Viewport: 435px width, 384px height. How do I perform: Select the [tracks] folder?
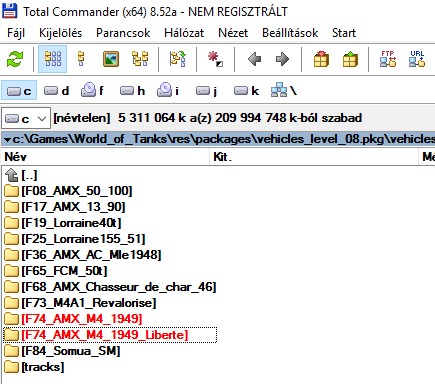click(x=43, y=367)
